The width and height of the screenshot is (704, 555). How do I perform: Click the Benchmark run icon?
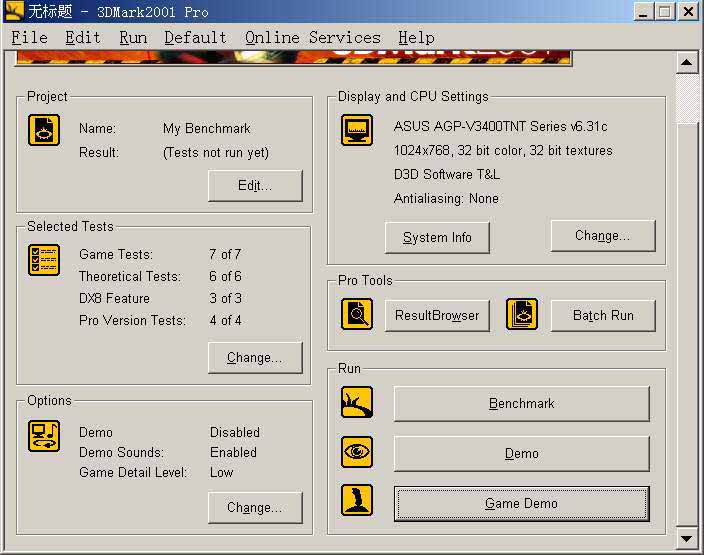click(357, 403)
